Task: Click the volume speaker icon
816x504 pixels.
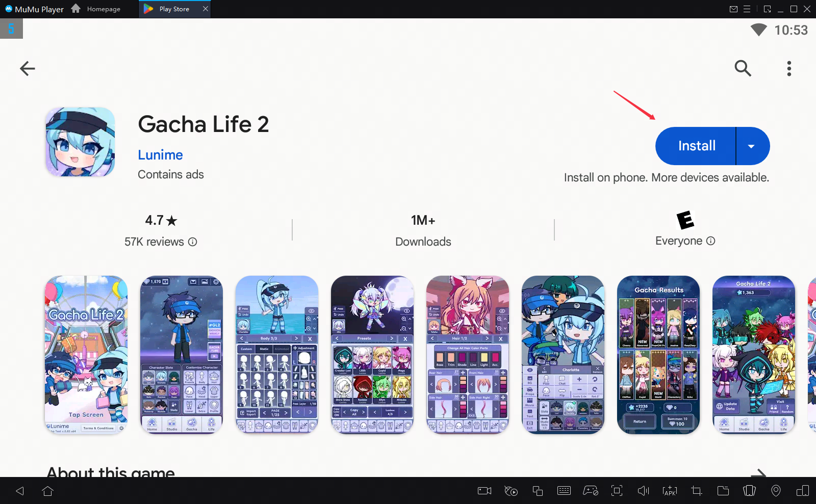Action: (644, 491)
